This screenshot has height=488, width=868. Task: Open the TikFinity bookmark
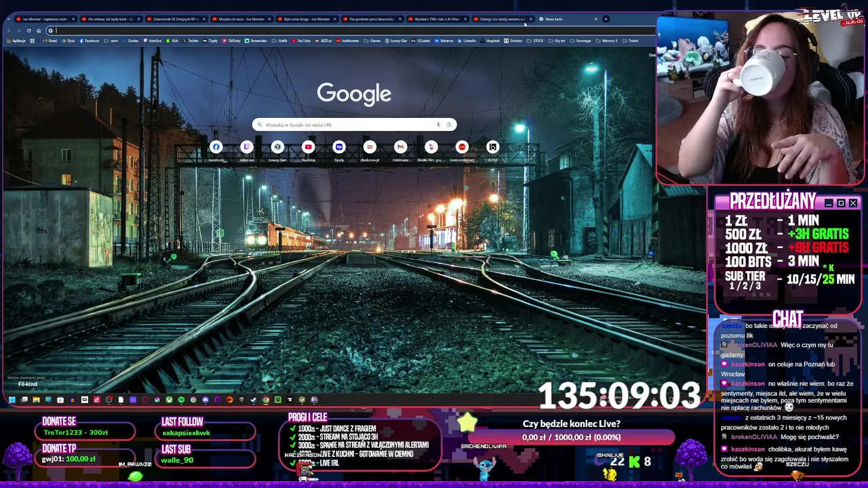point(231,41)
